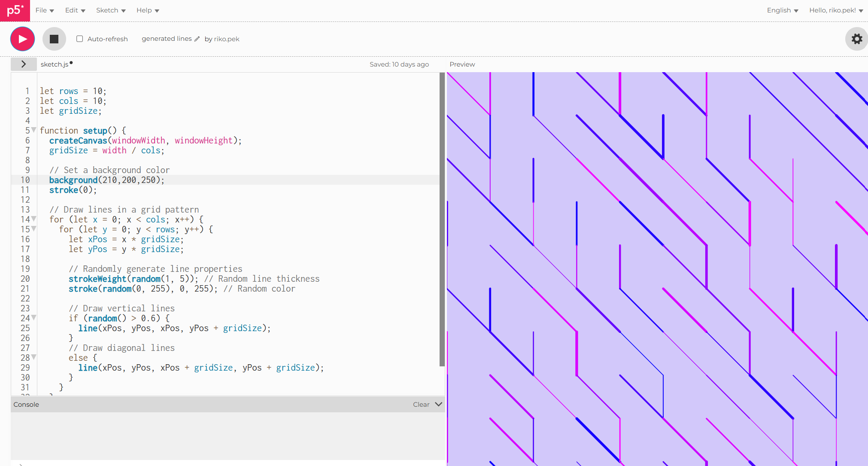Screen dimensions: 868x466
Task: Click the generated lines sketch title
Action: [167, 39]
